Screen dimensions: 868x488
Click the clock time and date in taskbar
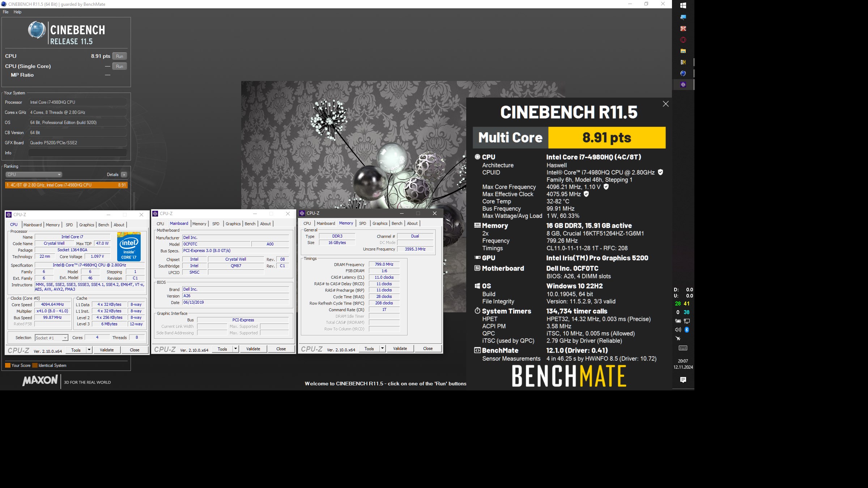coord(683,364)
